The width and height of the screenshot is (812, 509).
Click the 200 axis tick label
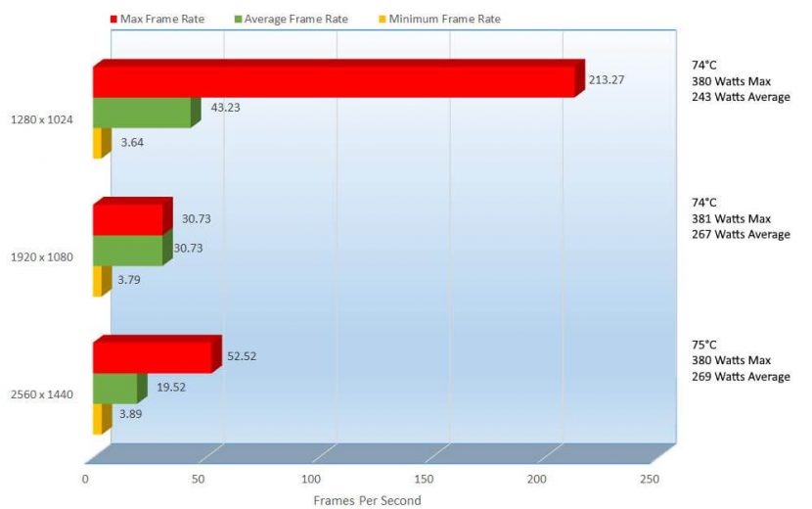tap(536, 479)
